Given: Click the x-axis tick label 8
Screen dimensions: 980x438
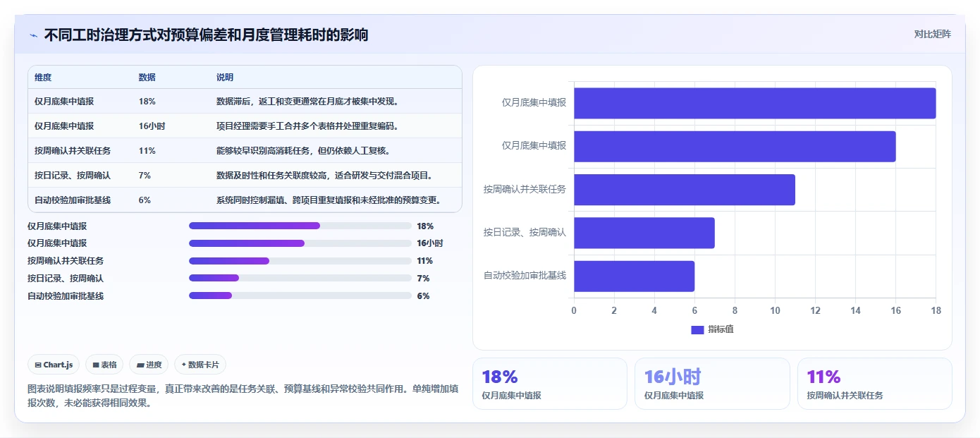Looking at the screenshot, I should click(x=735, y=310).
